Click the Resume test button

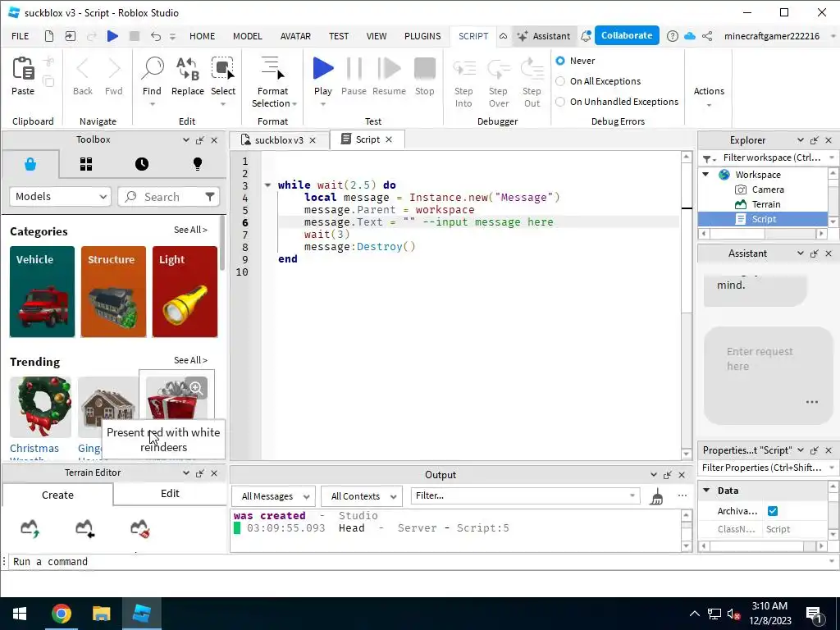(389, 68)
